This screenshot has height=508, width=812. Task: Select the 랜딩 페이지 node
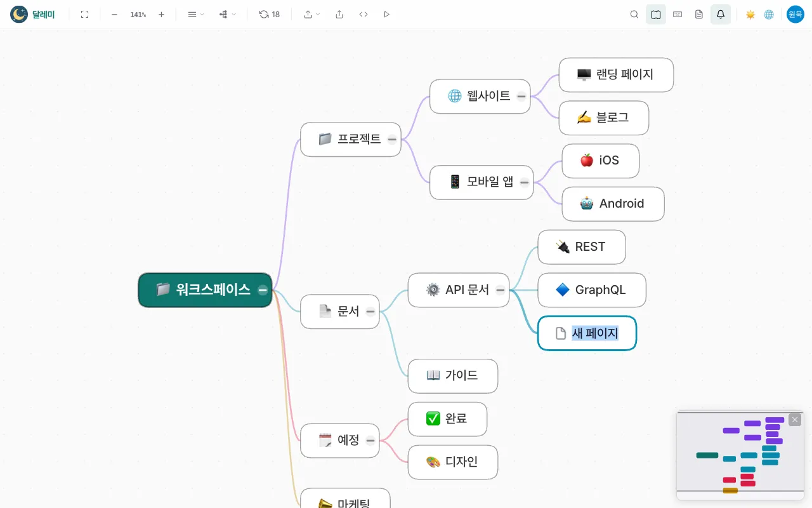[616, 75]
